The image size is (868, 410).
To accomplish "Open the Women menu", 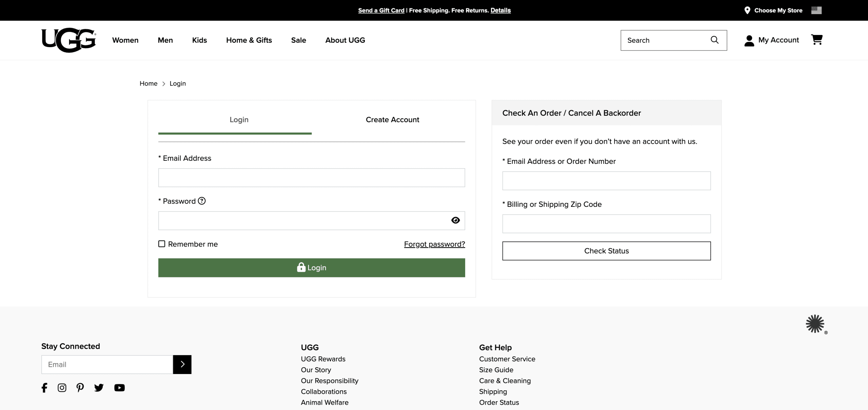I will pyautogui.click(x=125, y=40).
